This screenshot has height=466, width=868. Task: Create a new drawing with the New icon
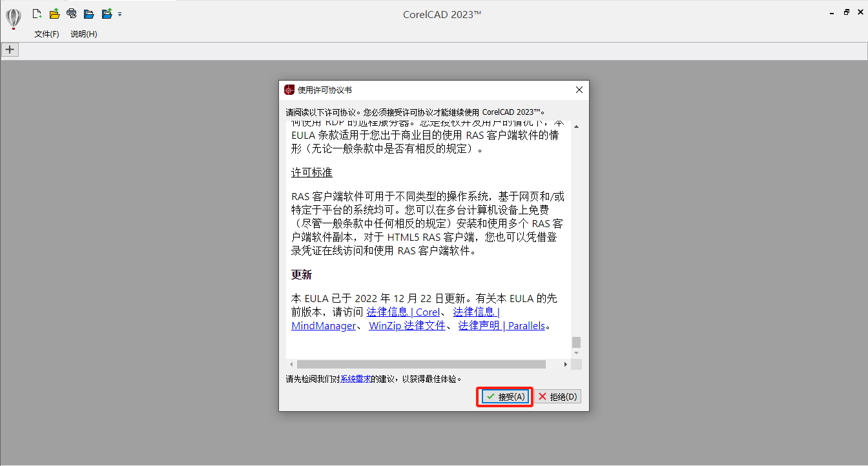[37, 13]
